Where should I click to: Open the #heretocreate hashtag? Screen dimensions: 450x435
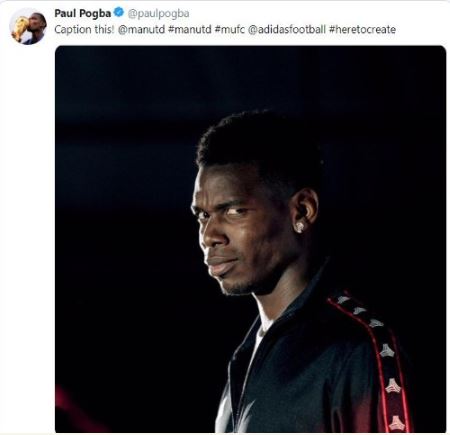[x=362, y=29]
